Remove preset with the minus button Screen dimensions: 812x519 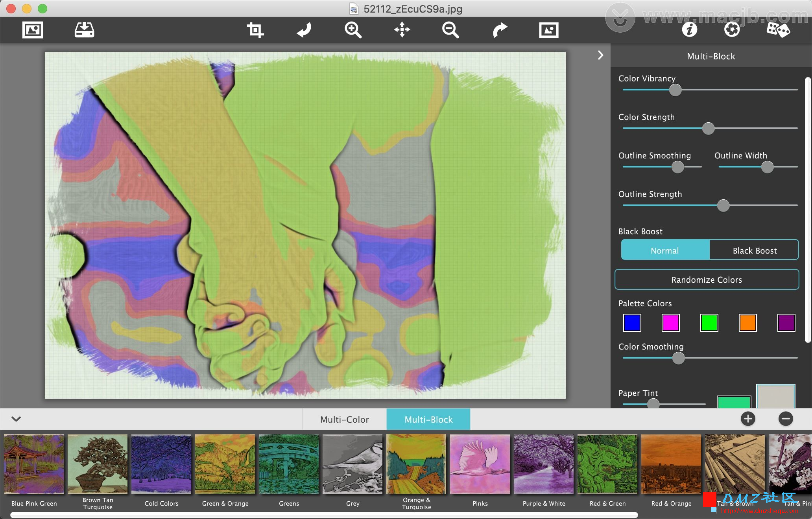point(786,419)
